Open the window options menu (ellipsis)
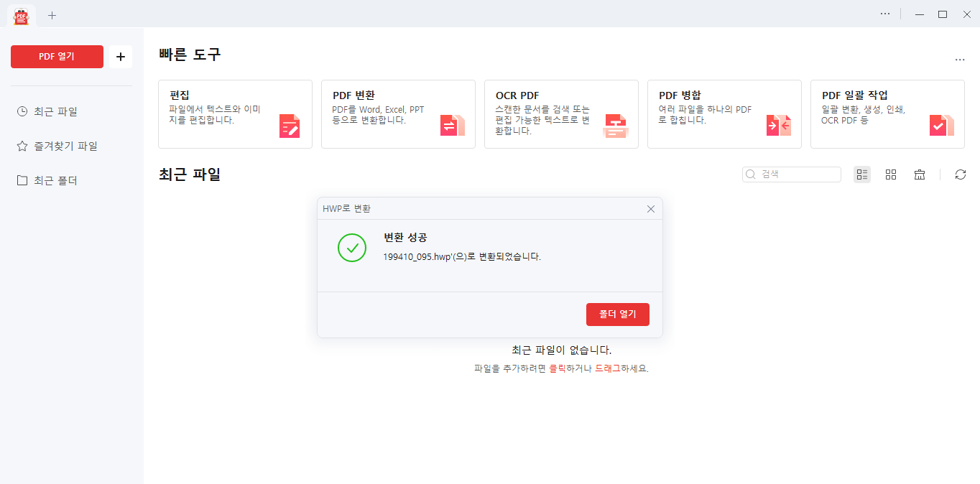The height and width of the screenshot is (484, 980). (x=884, y=13)
